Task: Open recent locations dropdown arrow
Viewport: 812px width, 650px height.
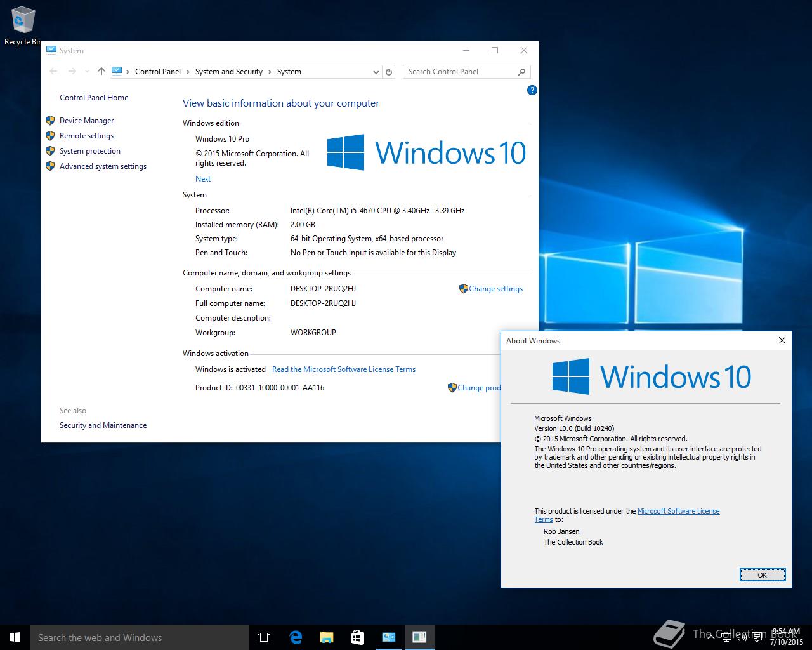Action: (87, 72)
